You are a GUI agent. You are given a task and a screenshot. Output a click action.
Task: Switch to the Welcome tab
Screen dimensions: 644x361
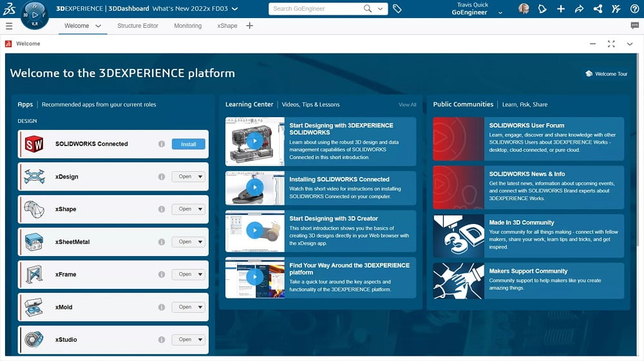(x=77, y=26)
